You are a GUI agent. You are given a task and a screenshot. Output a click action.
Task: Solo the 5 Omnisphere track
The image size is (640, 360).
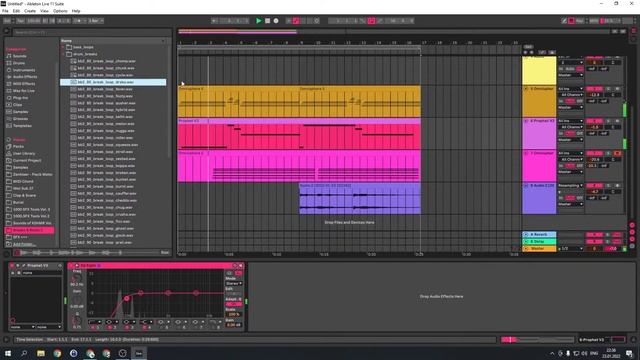click(x=608, y=89)
